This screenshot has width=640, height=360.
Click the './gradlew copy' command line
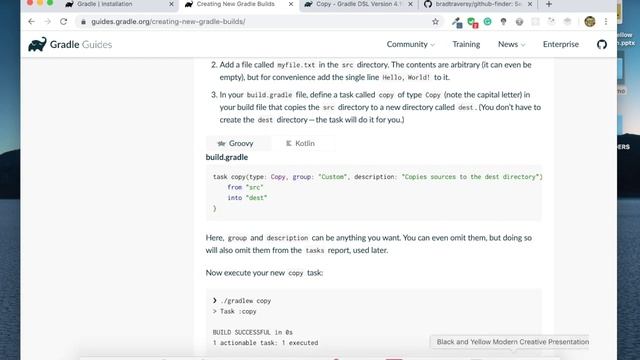tap(245, 301)
